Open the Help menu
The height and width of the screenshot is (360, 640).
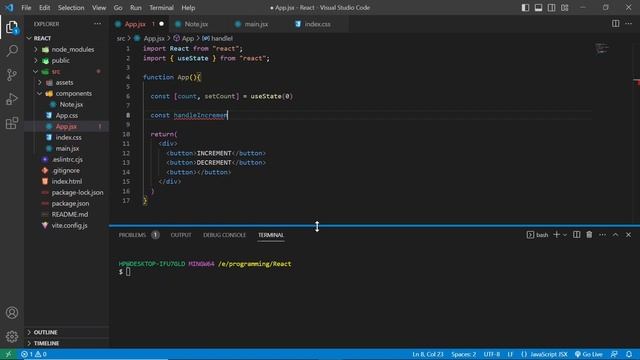pyautogui.click(x=188, y=8)
